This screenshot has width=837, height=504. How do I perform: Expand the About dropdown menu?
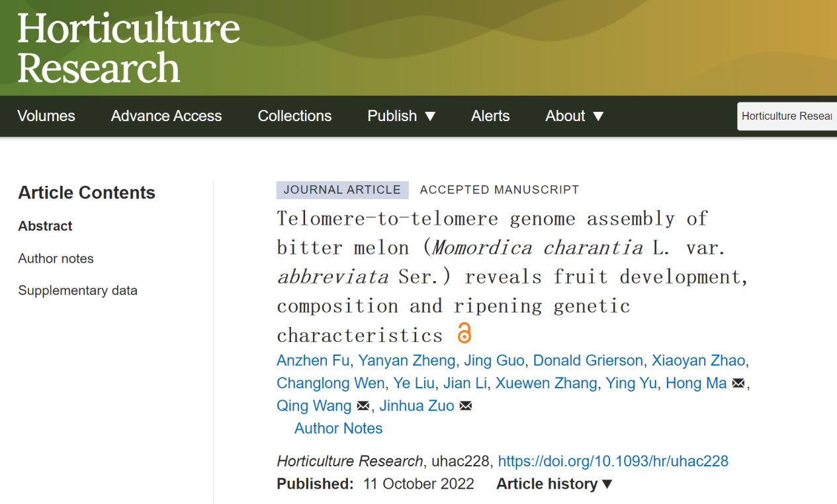click(574, 116)
